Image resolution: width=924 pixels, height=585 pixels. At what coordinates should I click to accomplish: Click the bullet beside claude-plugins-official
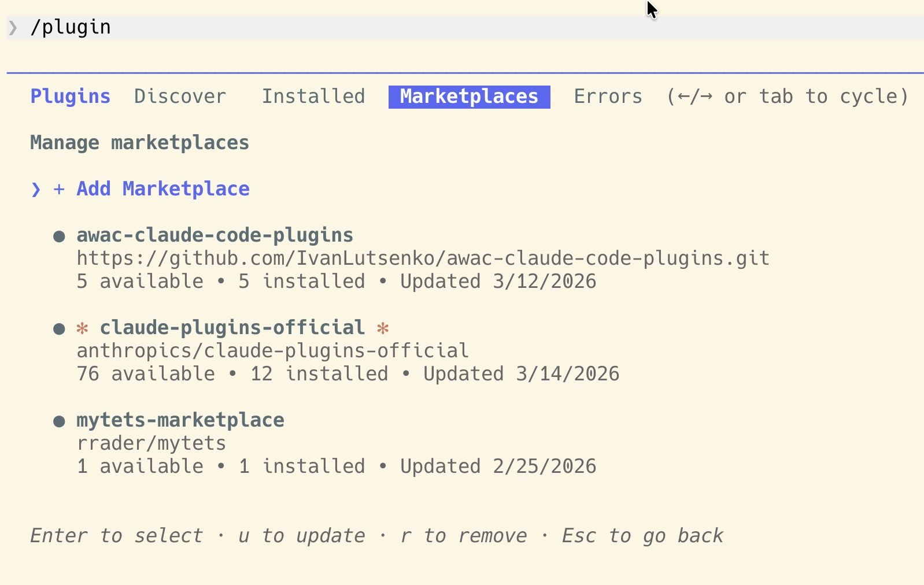point(59,328)
